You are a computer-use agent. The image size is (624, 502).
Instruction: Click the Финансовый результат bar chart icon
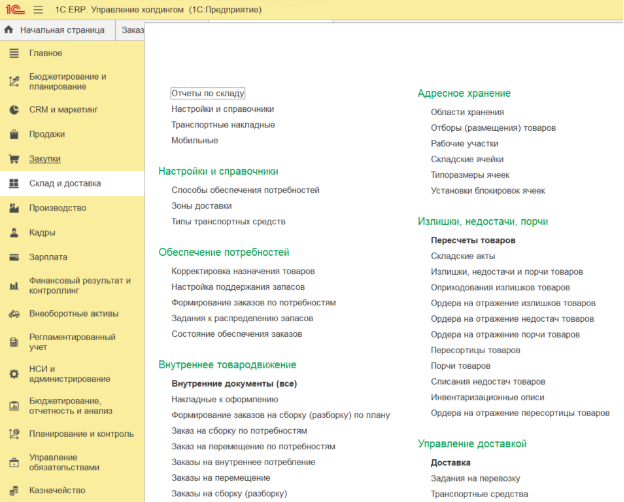[14, 286]
